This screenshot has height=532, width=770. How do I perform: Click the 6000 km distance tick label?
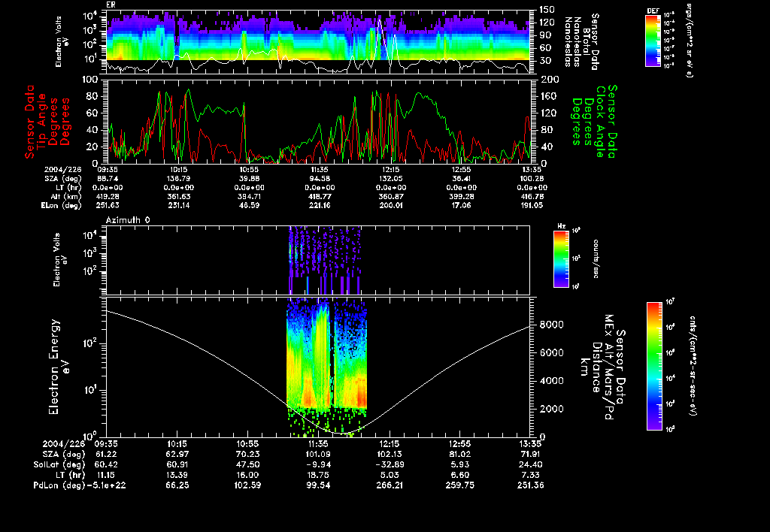click(x=551, y=353)
